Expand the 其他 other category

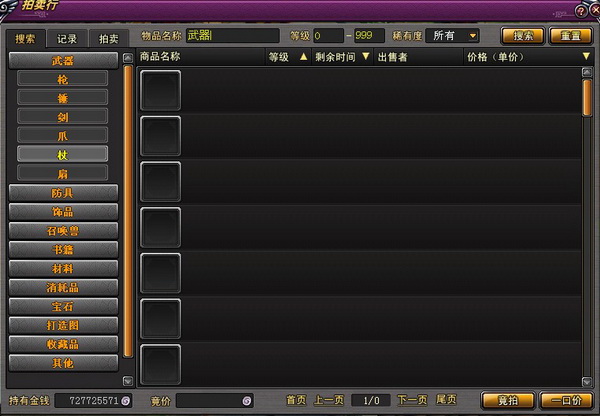coord(63,363)
